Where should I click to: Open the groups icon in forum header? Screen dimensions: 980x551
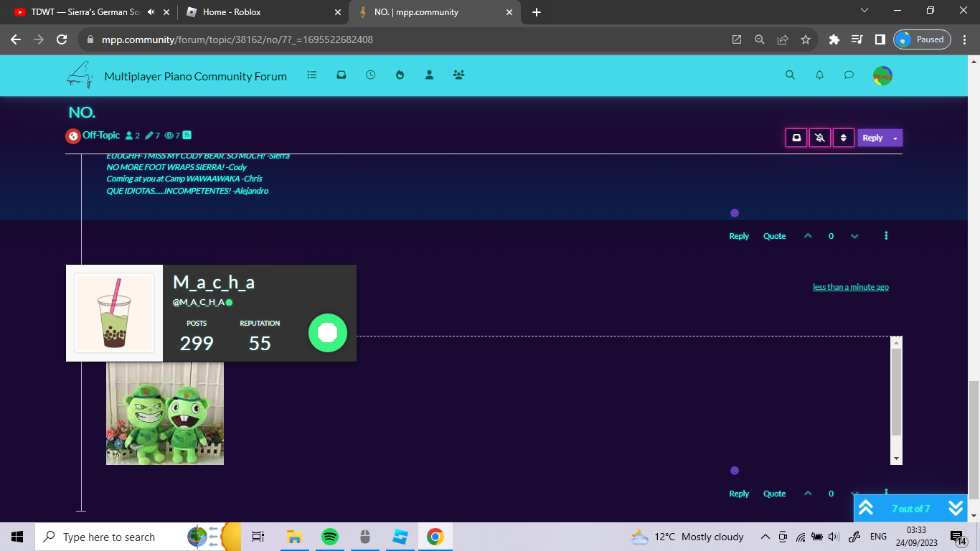tap(459, 75)
